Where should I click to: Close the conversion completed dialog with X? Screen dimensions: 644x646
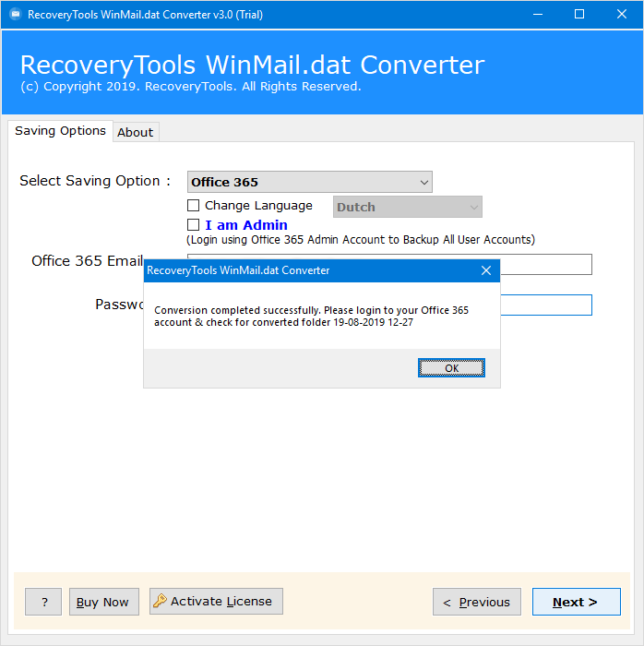486,270
